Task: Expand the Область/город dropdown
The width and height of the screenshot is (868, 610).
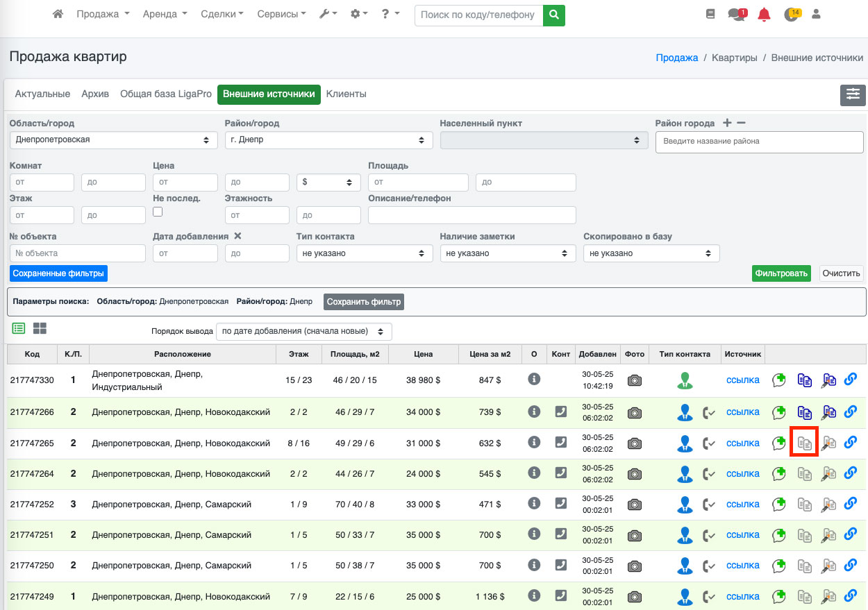Action: coord(111,139)
